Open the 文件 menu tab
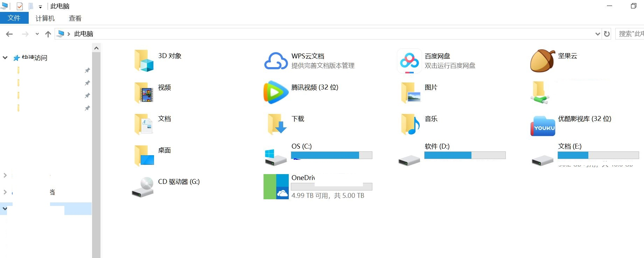 click(14, 18)
